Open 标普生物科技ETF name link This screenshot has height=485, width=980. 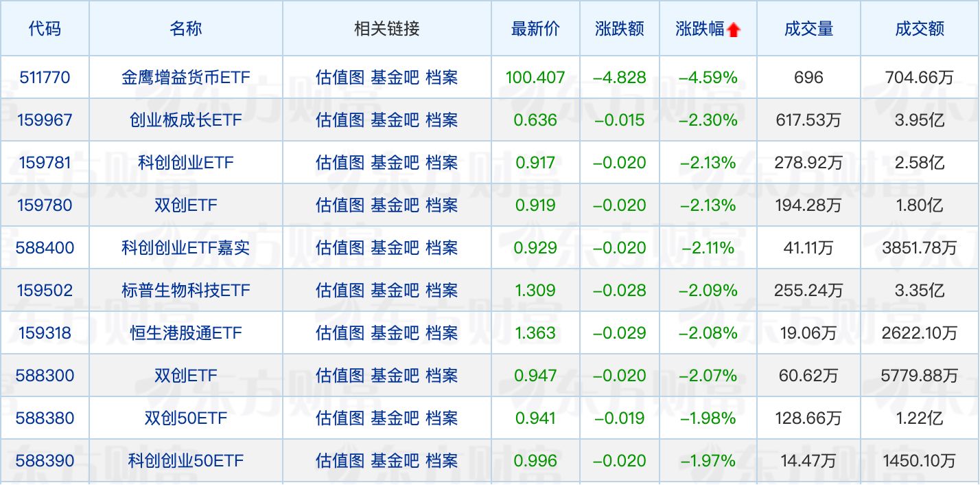pyautogui.click(x=185, y=291)
